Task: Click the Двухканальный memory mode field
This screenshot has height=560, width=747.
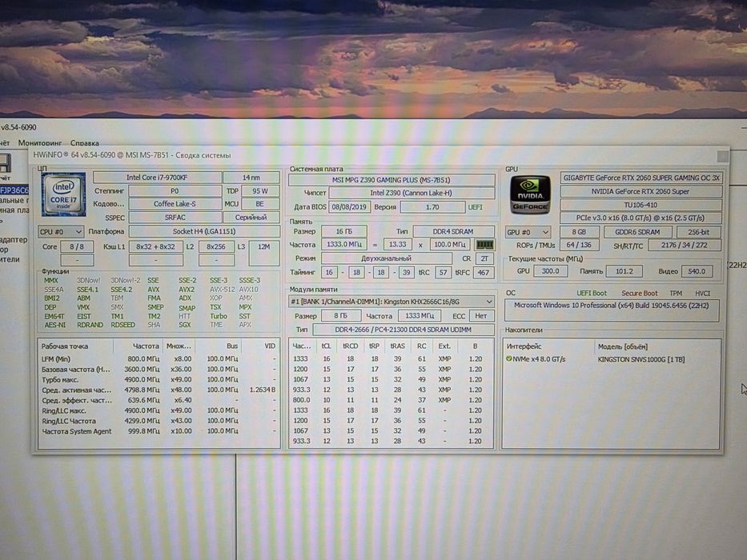Action: coord(387,258)
